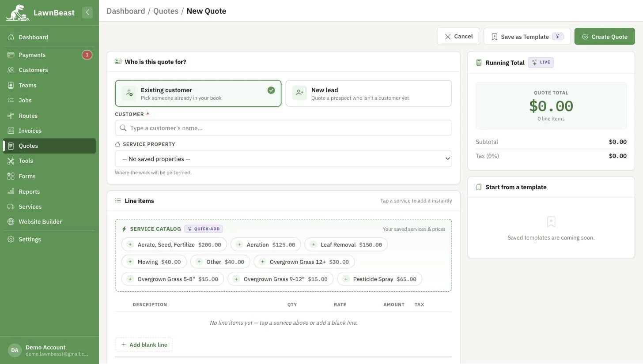The image size is (643, 364).
Task: Click the LawnBeast dinosaur logo
Action: tap(18, 12)
